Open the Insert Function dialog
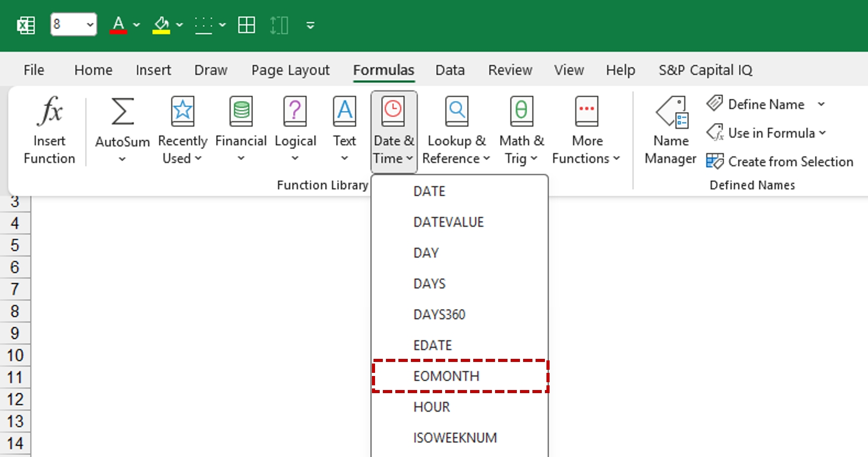 click(x=49, y=130)
